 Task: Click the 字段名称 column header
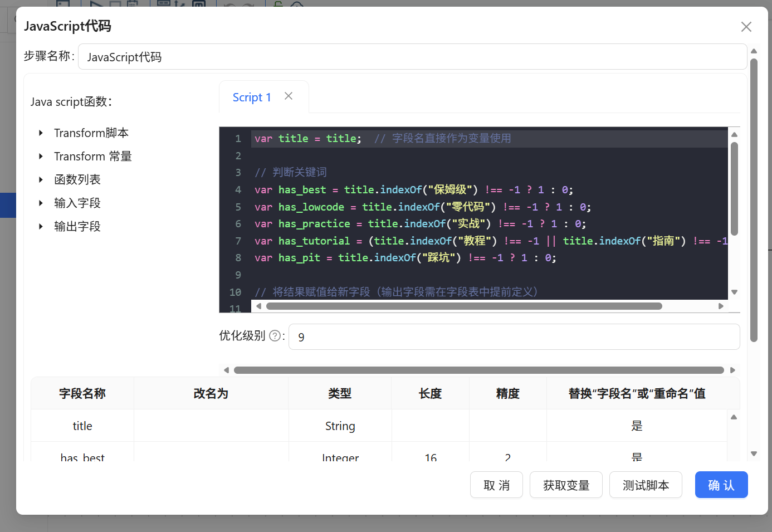click(x=82, y=393)
